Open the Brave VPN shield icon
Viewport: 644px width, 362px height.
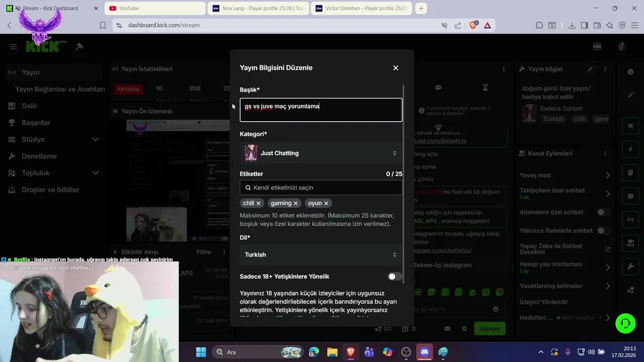coord(622,25)
